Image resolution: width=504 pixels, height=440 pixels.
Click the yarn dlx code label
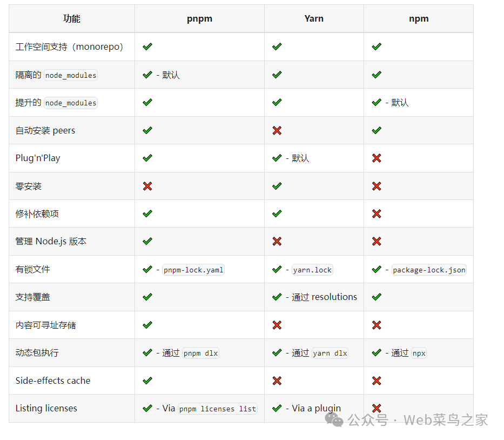(330, 353)
